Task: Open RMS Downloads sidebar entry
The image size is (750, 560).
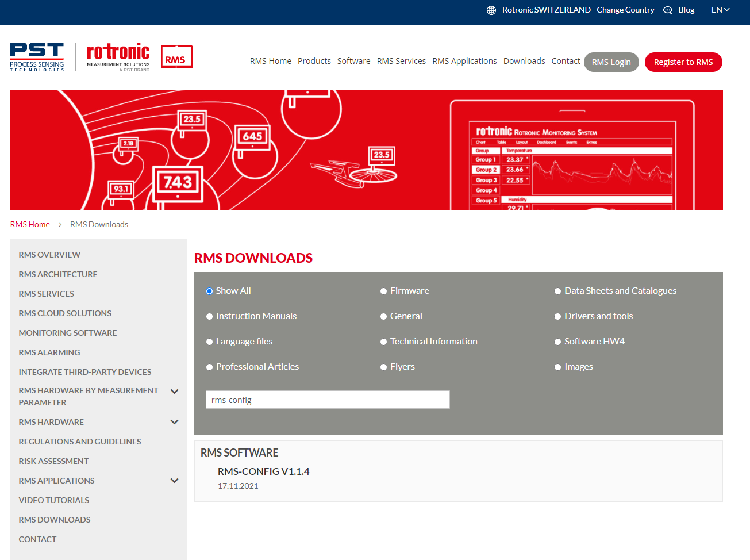Action: point(55,520)
